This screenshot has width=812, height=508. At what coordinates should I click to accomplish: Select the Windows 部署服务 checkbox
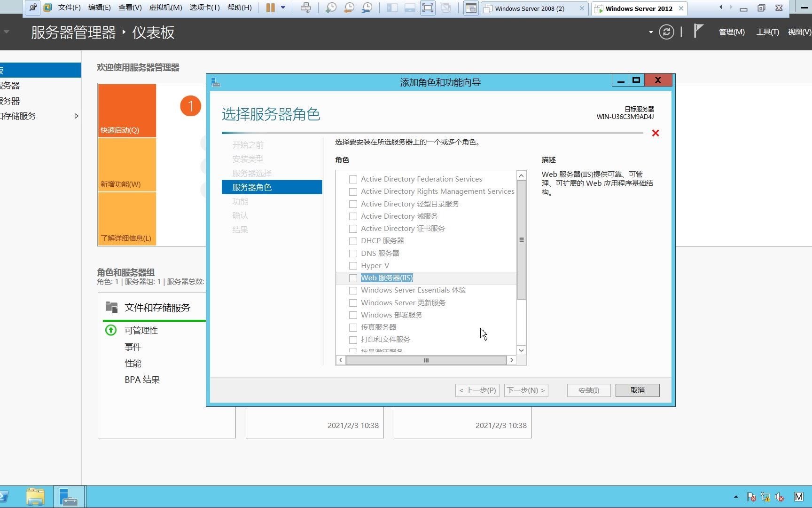[353, 315]
